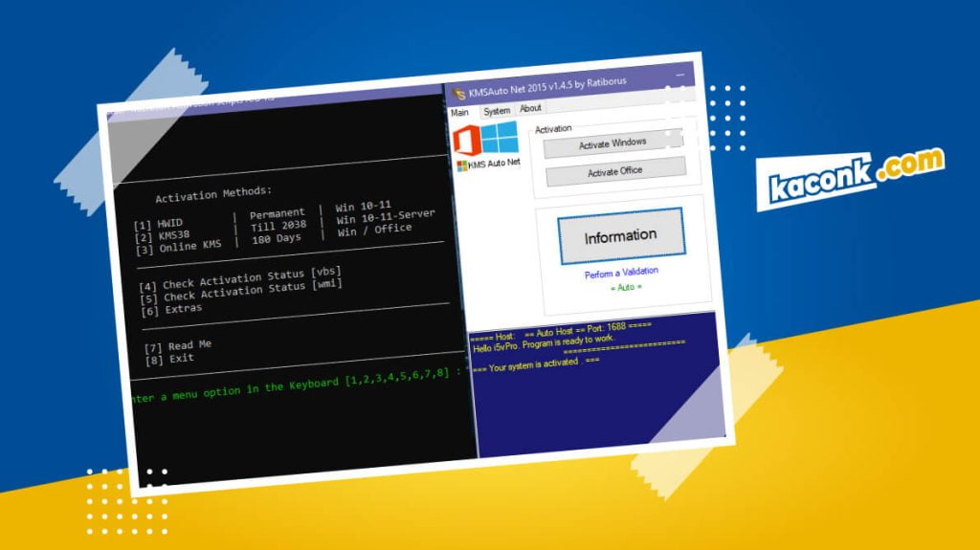Image resolution: width=980 pixels, height=550 pixels.
Task: Click the 'Hello i5vPro' log line
Action: 543,343
